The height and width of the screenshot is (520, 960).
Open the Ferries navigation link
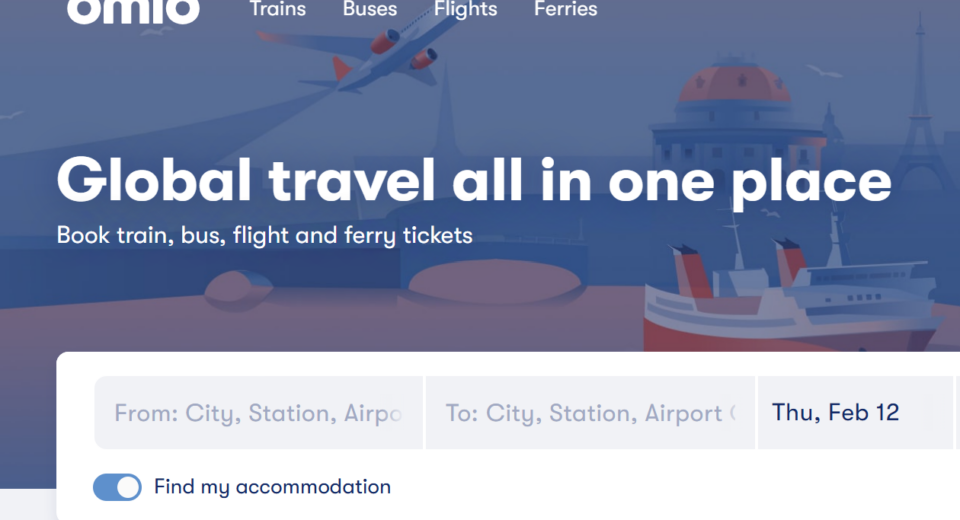(x=565, y=10)
